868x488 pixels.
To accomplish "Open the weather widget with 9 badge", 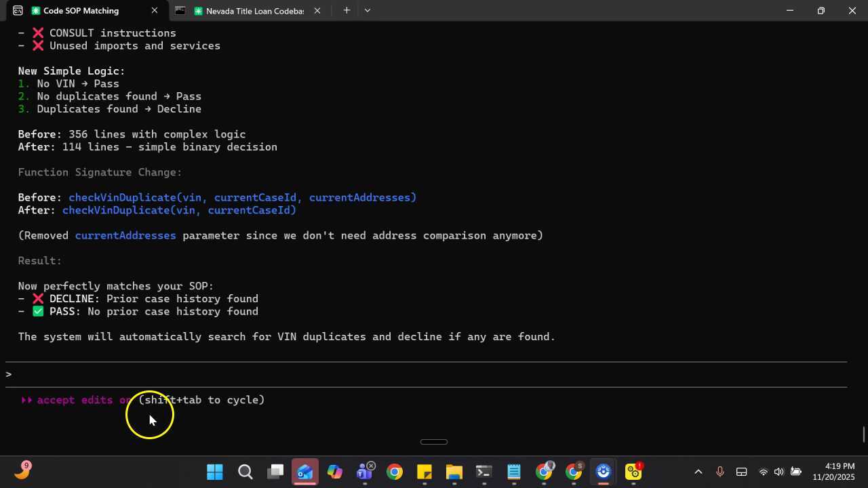I will (x=22, y=470).
